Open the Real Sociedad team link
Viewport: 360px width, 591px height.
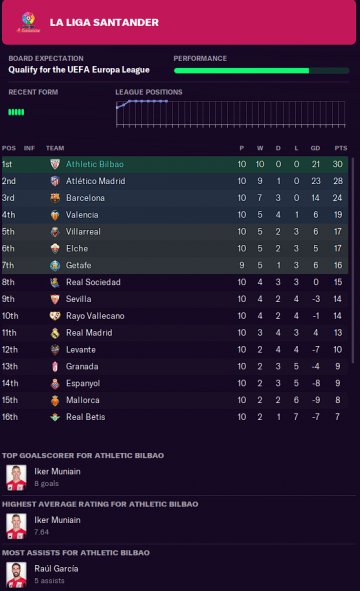tap(93, 282)
